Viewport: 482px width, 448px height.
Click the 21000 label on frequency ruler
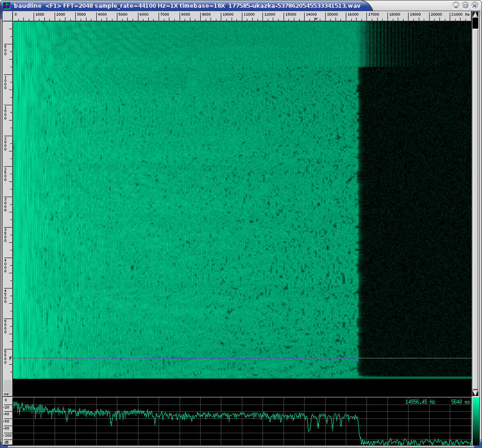click(457, 14)
